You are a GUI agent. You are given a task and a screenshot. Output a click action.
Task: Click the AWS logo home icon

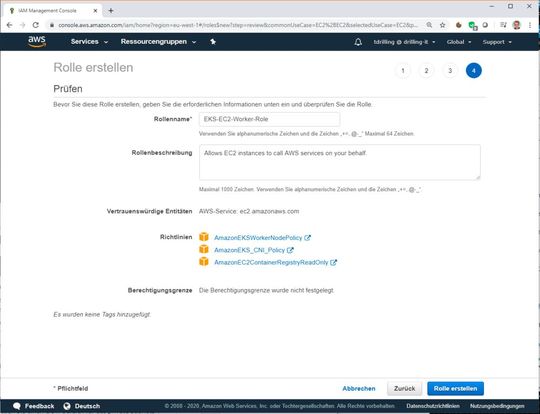click(37, 42)
